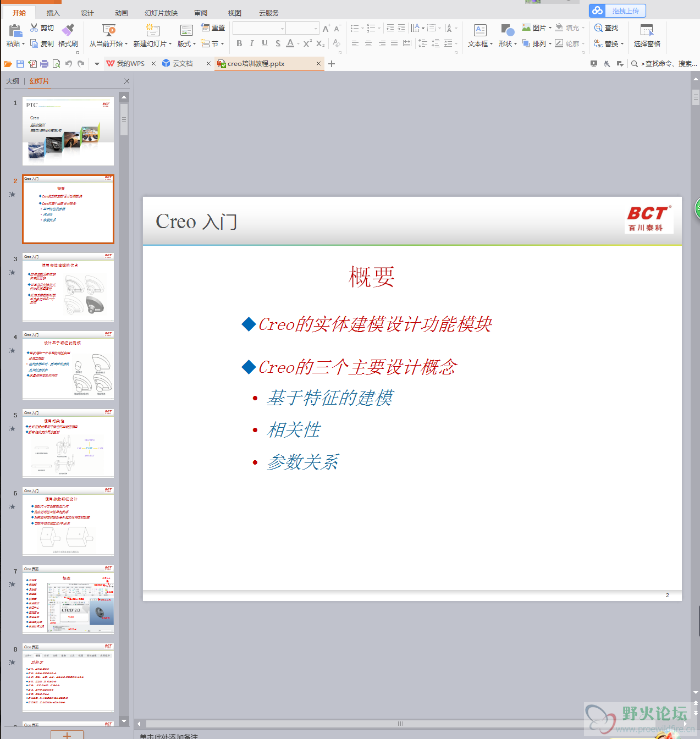Open the Design (设计) ribbon tab
700x739 pixels.
87,13
